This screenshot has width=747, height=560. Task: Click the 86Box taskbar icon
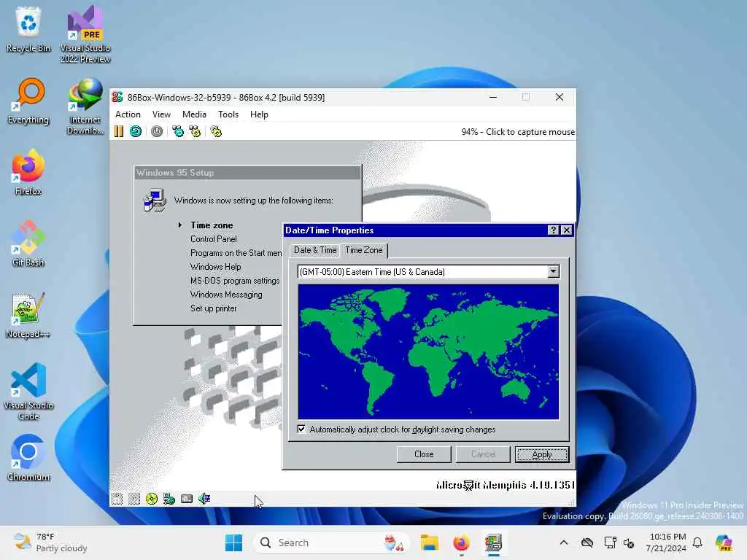[x=494, y=542]
